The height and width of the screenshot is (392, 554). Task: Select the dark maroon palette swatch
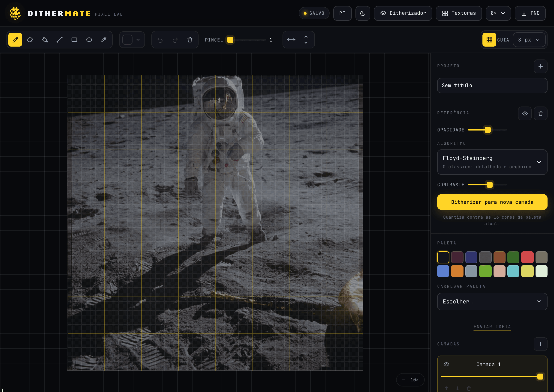pyautogui.click(x=457, y=257)
